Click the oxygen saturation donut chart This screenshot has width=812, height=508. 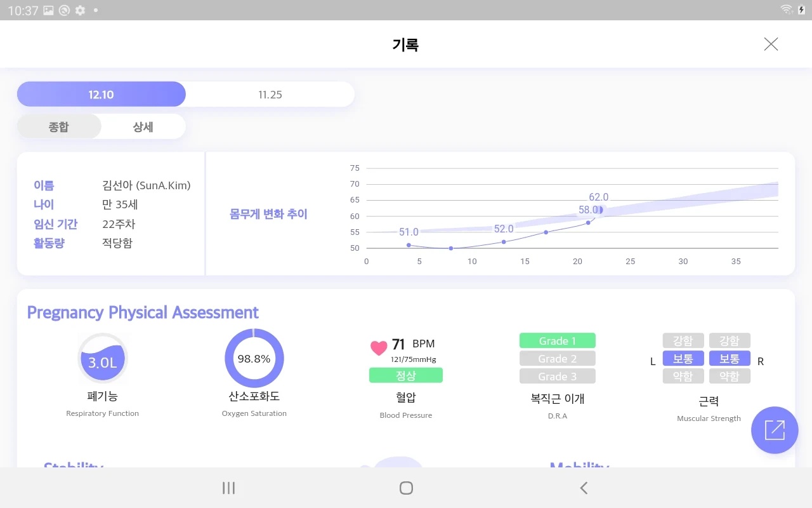pyautogui.click(x=254, y=358)
